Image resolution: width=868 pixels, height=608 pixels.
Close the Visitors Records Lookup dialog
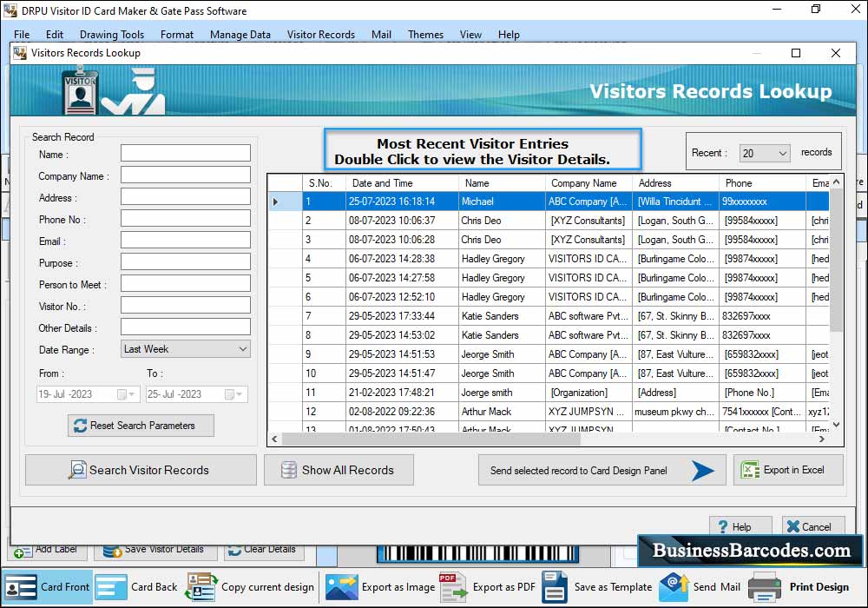pyautogui.click(x=836, y=53)
